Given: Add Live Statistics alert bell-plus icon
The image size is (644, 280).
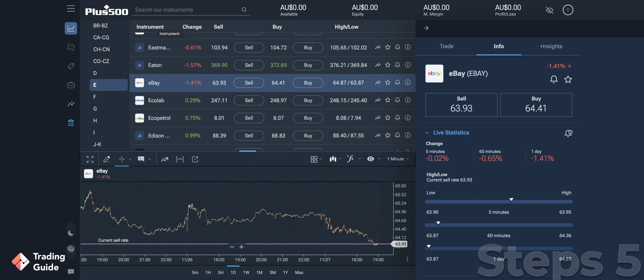Looking at the screenshot, I should click(x=568, y=133).
